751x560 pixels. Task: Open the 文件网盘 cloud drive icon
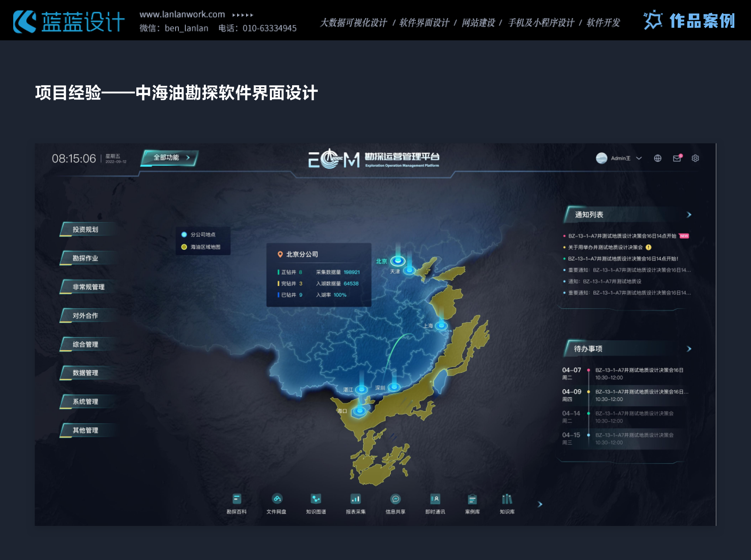277,499
